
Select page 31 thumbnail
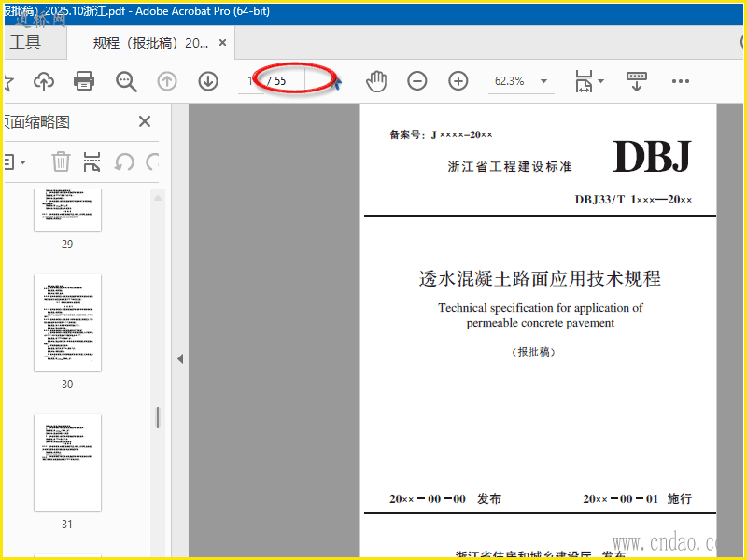coord(67,462)
